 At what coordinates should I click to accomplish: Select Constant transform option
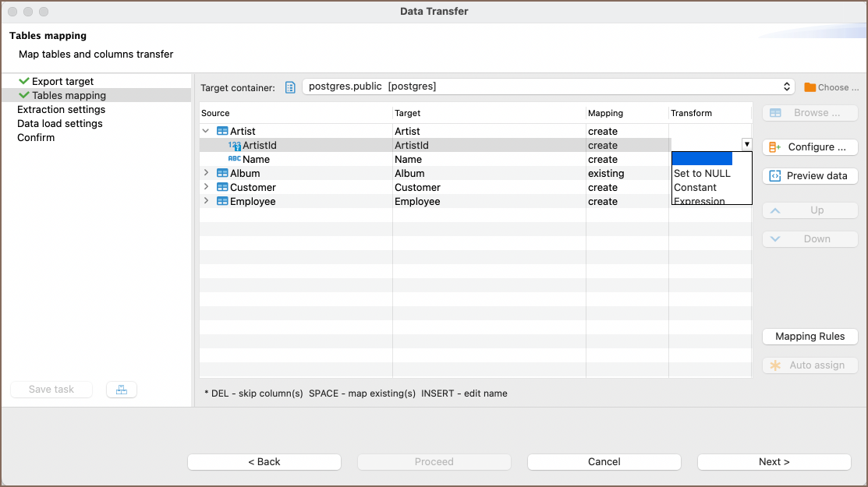[695, 188]
